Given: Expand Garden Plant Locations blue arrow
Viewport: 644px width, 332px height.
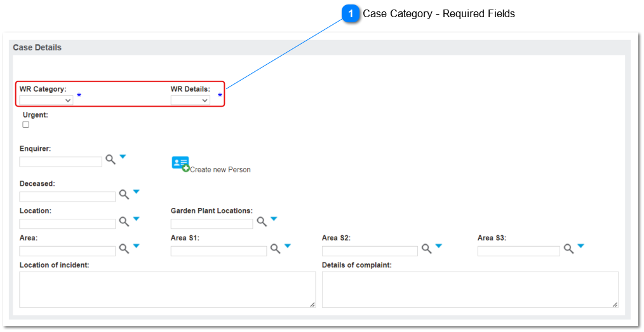Looking at the screenshot, I should coord(274,219).
